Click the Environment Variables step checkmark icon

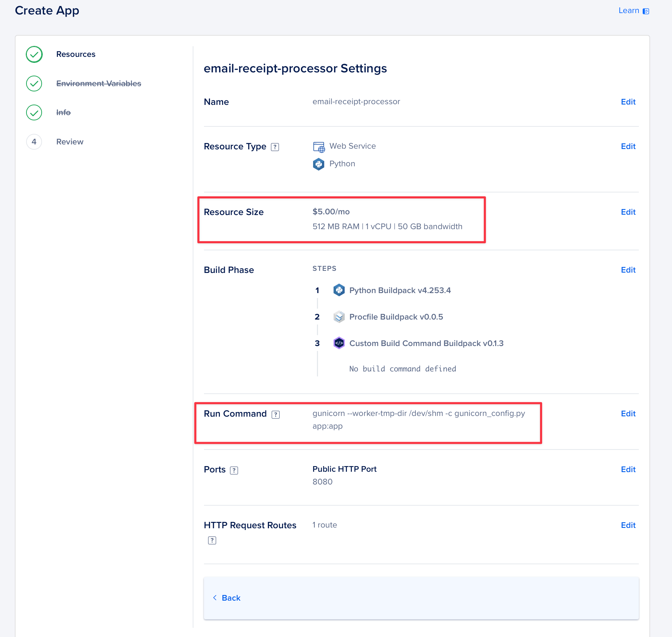point(34,83)
